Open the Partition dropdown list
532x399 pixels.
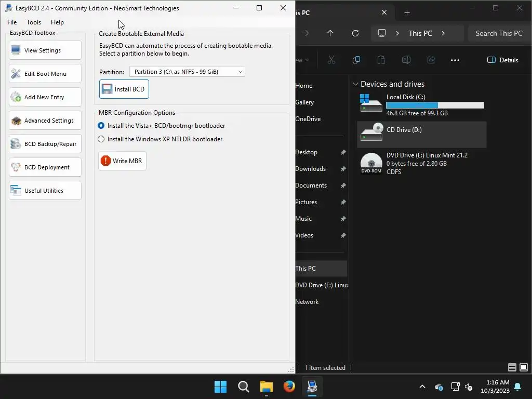187,72
